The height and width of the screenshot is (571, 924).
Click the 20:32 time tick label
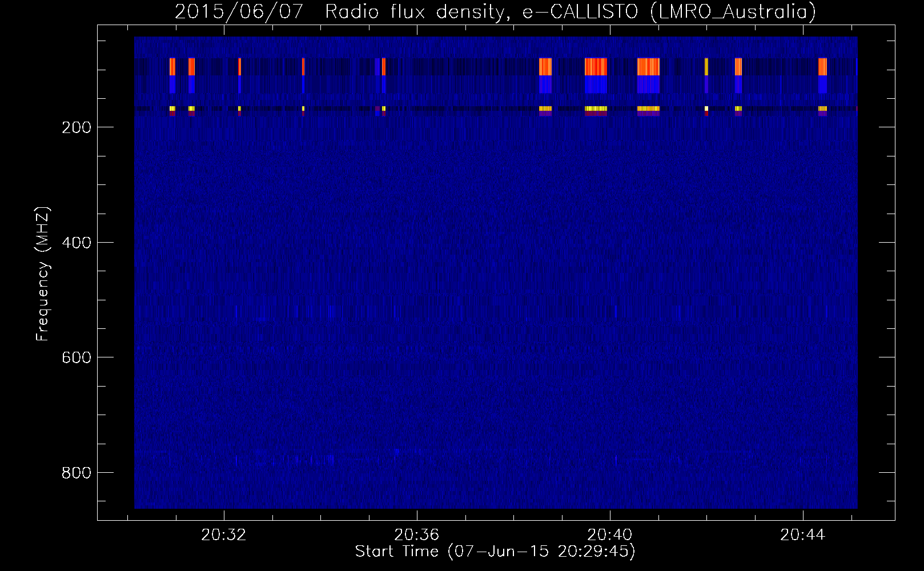coord(224,534)
